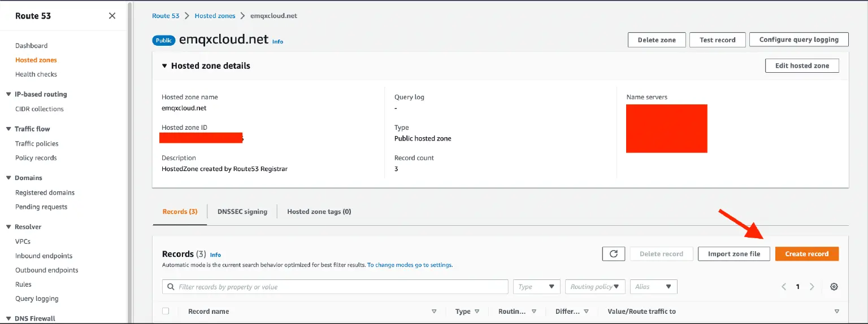Sort by Differentiator column arrow
The height and width of the screenshot is (324, 868).
(587, 312)
